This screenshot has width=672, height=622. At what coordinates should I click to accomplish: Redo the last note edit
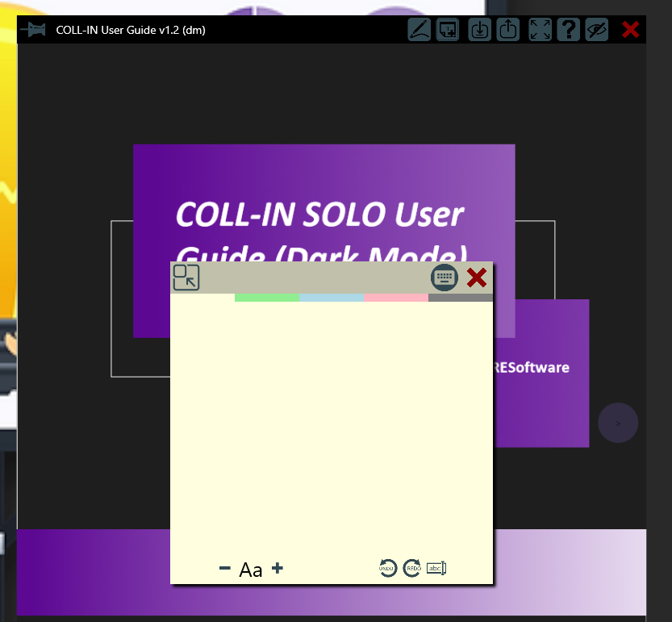point(412,568)
